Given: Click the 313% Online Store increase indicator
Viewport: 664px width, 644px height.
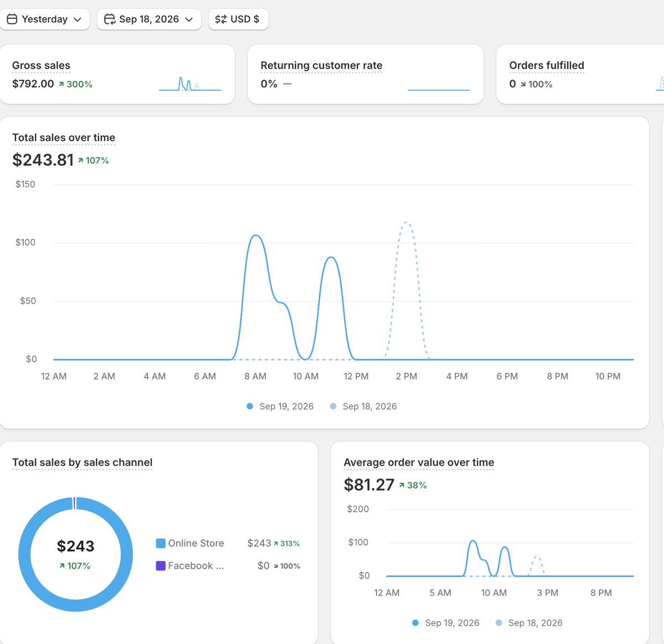Looking at the screenshot, I should [x=287, y=544].
